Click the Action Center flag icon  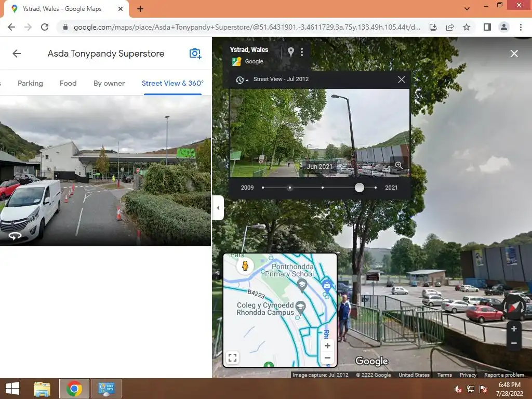tap(483, 389)
